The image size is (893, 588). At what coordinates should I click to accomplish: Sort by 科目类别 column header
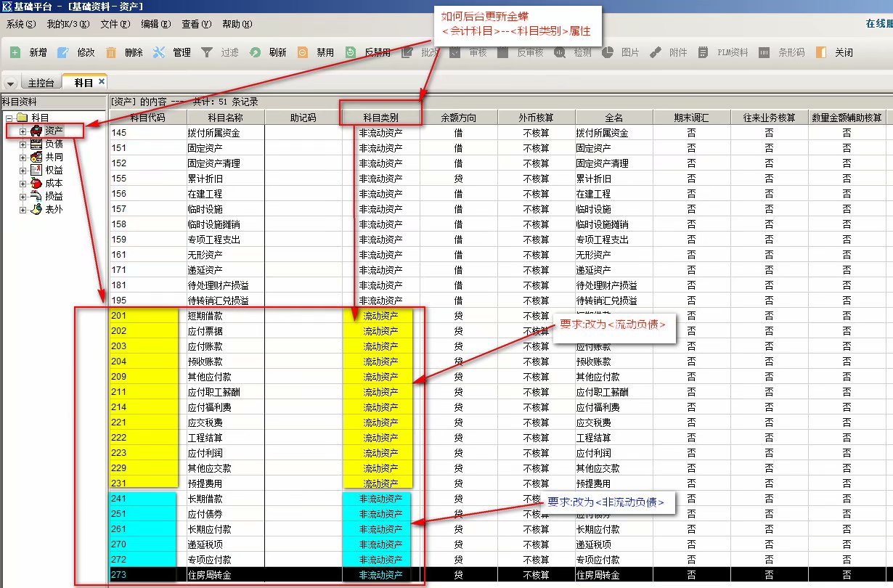pos(380,117)
